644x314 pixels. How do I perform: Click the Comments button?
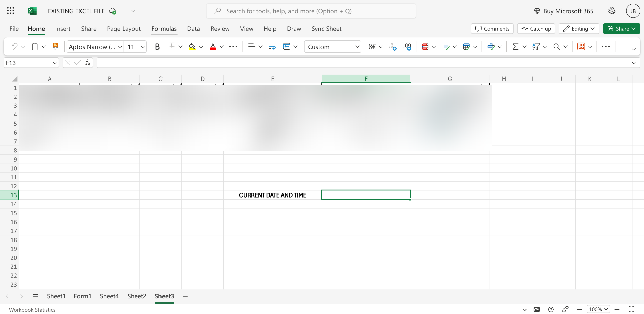(492, 29)
